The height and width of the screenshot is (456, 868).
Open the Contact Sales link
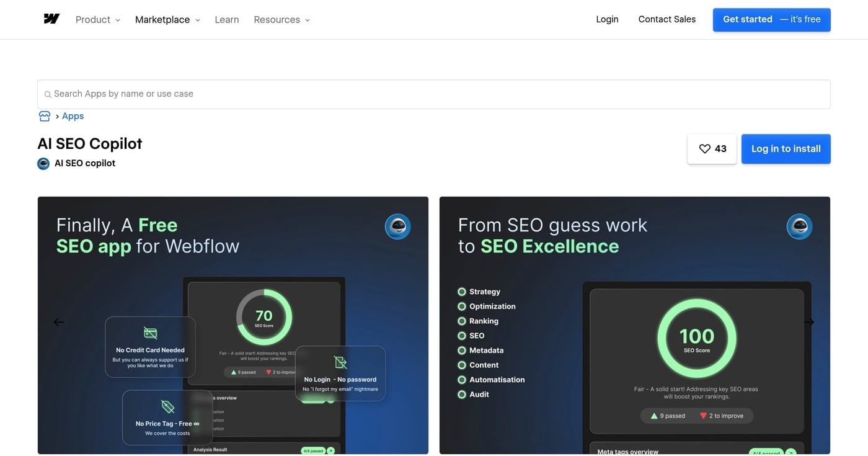pyautogui.click(x=667, y=19)
